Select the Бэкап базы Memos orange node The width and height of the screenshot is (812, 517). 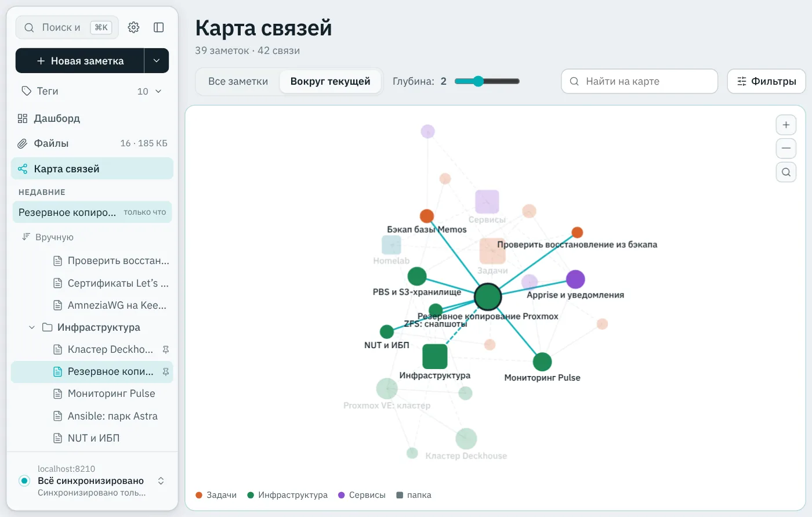(427, 216)
